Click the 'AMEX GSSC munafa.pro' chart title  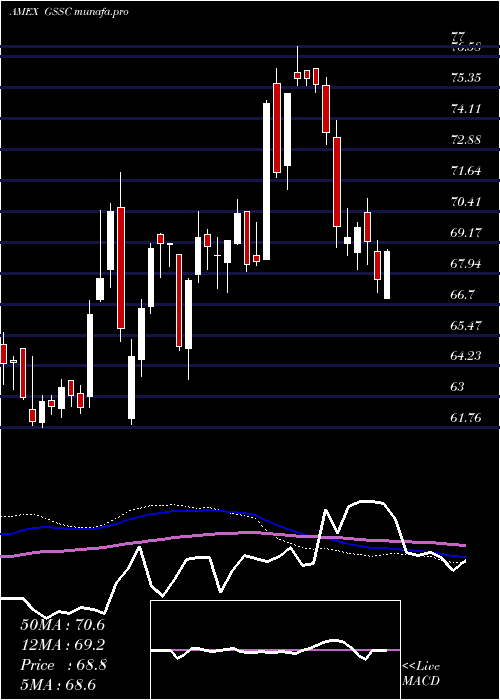point(69,12)
